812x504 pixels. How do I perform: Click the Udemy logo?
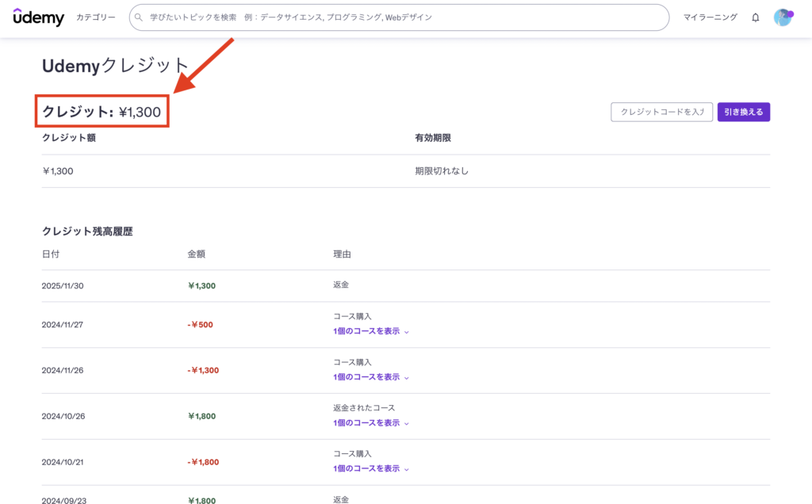pyautogui.click(x=39, y=17)
